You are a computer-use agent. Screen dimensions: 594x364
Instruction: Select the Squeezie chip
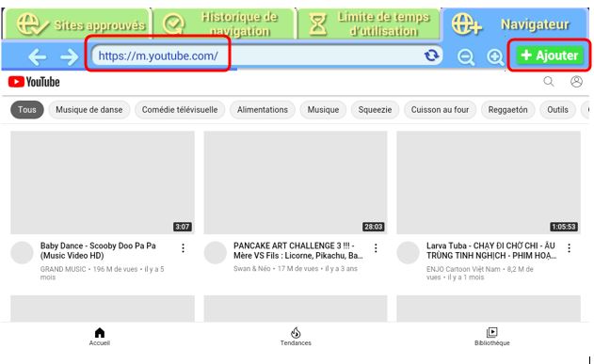[375, 110]
